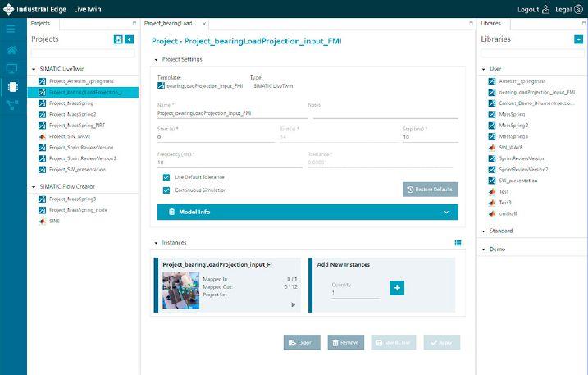Select Project_SprintReviewVersion2 in tree
Viewport: 588px width, 375px height.
[84, 158]
